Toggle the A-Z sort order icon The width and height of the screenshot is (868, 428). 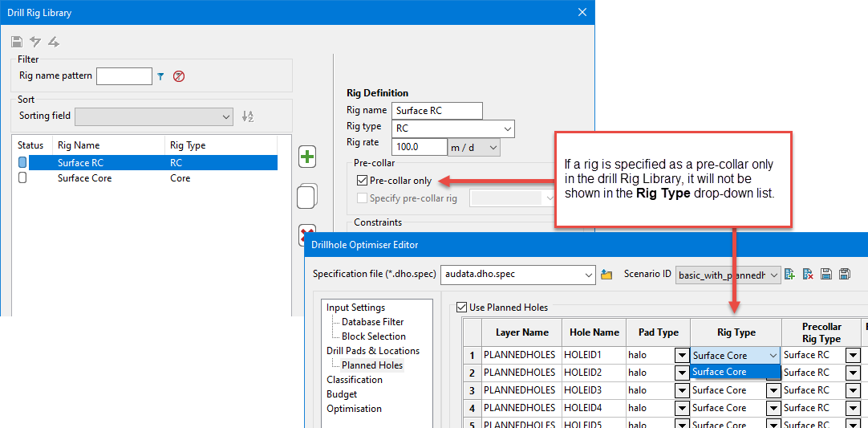point(248,116)
